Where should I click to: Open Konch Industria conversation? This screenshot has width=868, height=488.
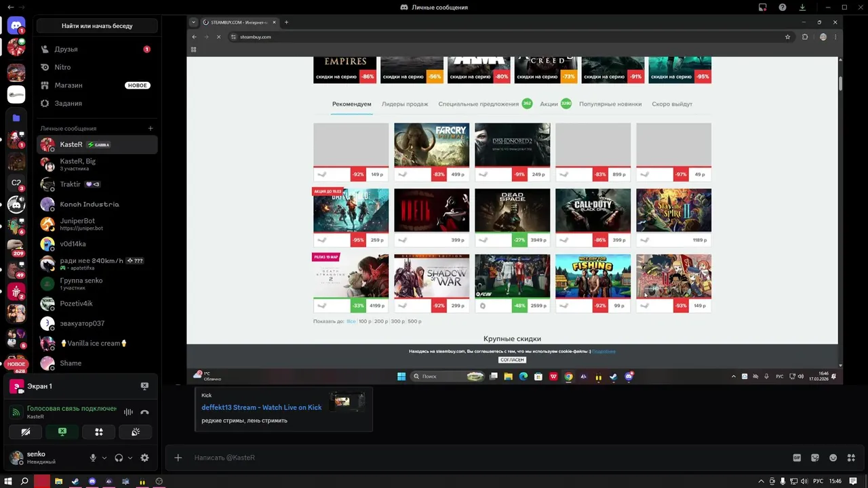click(x=97, y=204)
